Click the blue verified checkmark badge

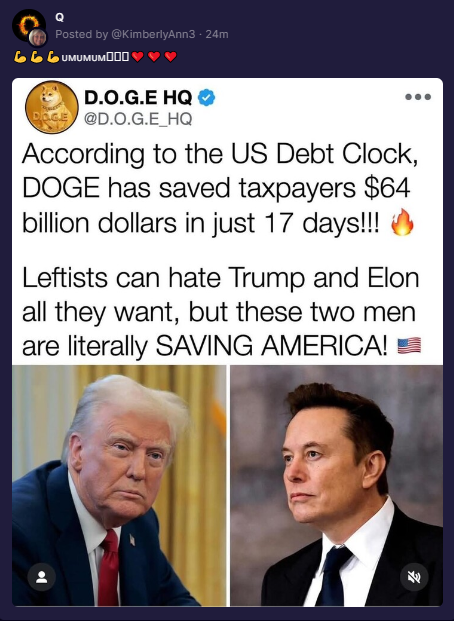pos(206,97)
